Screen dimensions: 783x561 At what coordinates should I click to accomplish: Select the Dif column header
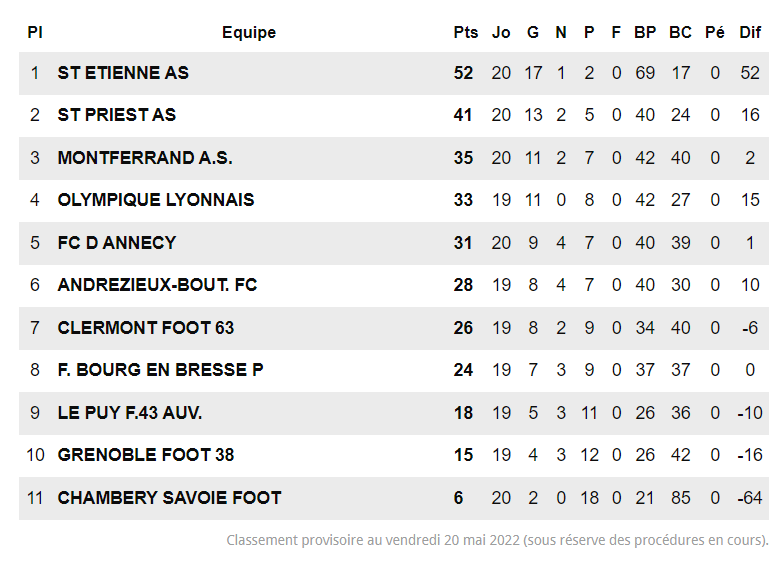click(x=750, y=32)
